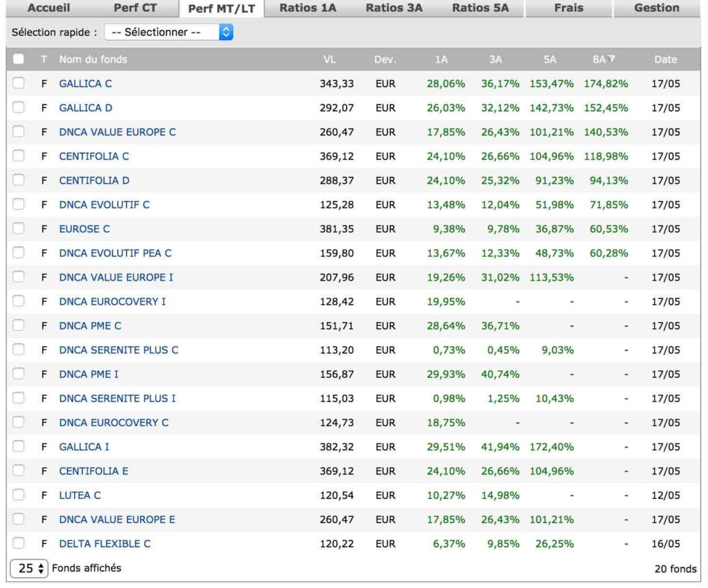Open the LUTEA C fund link
Image resolution: width=708 pixels, height=588 pixels.
80,495
